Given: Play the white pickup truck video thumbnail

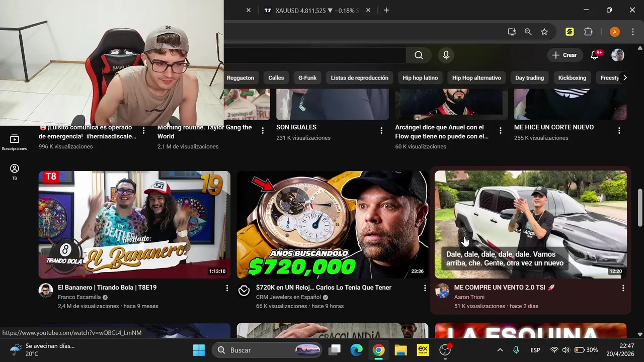Looking at the screenshot, I should pos(531,224).
